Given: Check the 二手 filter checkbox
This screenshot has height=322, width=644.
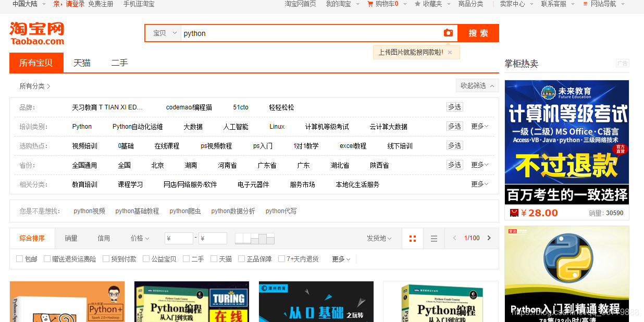Looking at the screenshot, I should (186, 259).
